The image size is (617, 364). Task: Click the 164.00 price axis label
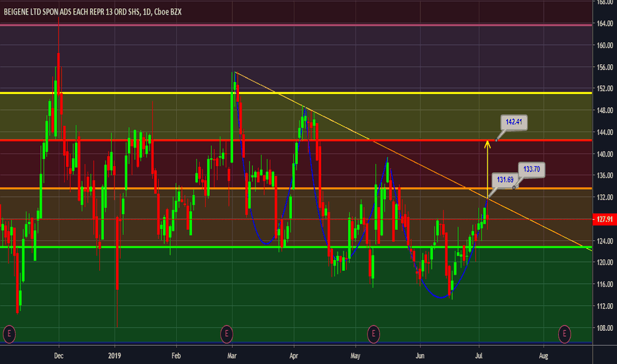coord(604,24)
